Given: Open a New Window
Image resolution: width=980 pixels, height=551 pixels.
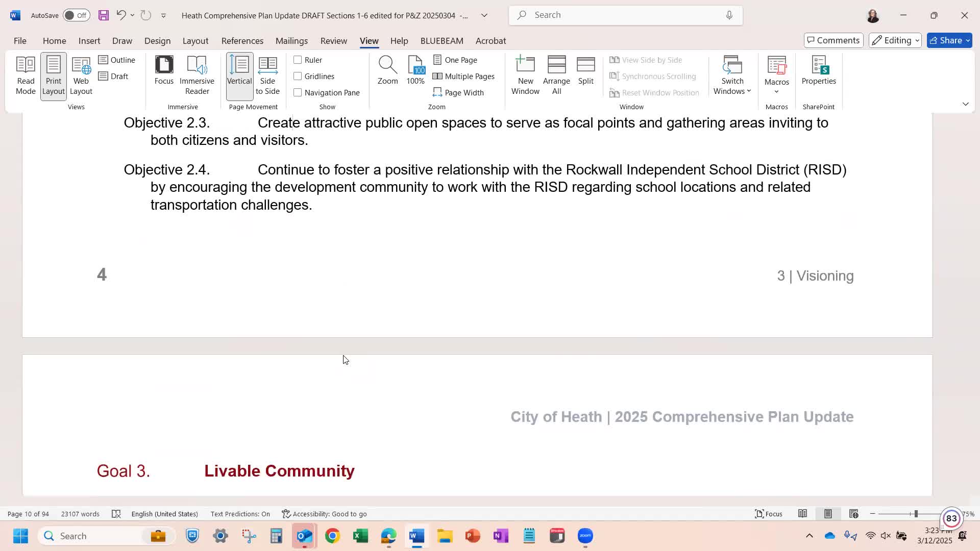Looking at the screenshot, I should point(525,76).
